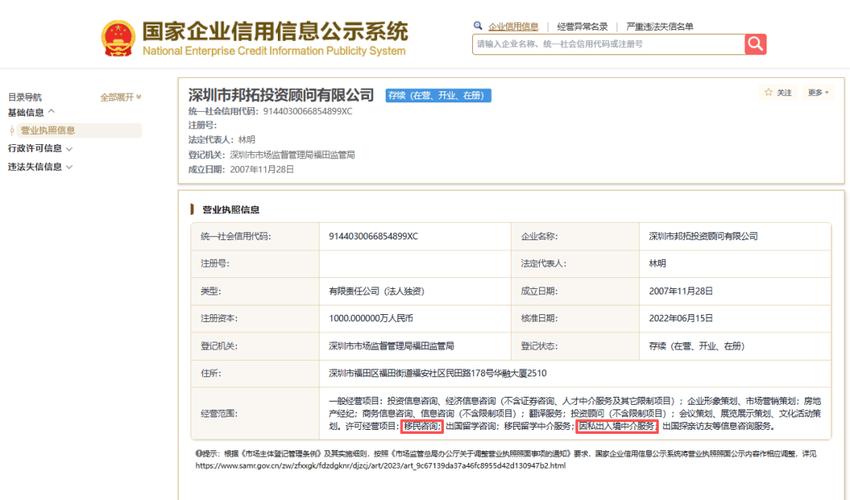
Task: Click the search input box for enterprise name
Action: coord(608,44)
